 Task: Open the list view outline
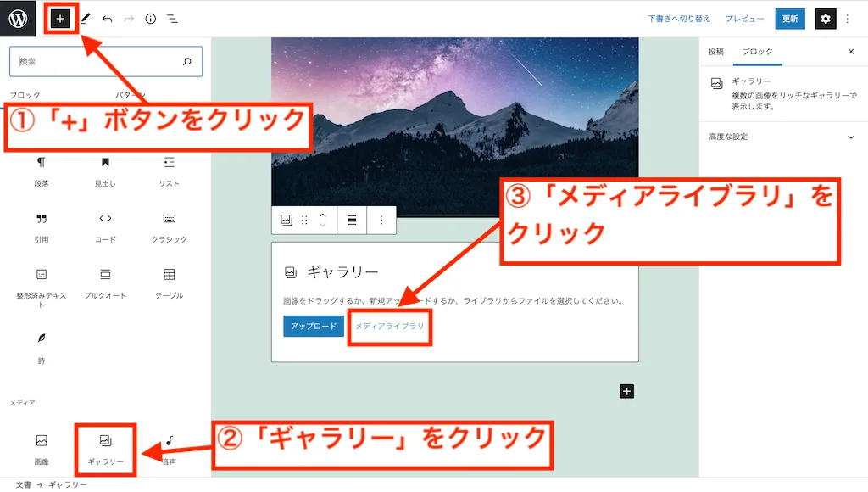point(172,19)
